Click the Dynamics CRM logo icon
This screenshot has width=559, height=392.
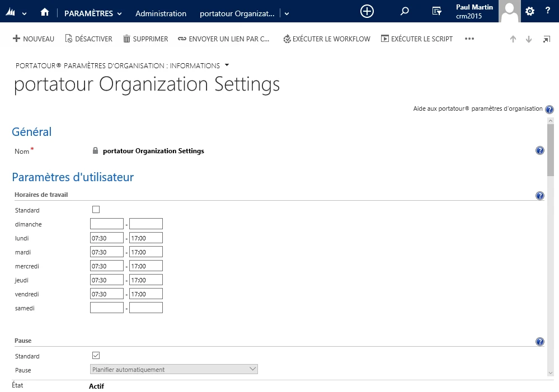point(11,13)
